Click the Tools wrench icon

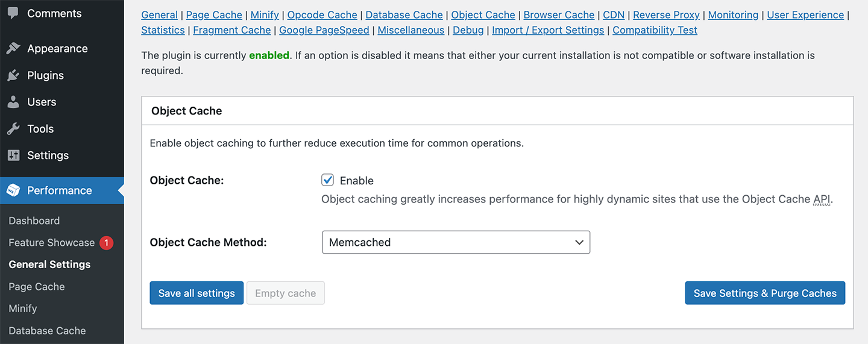[x=13, y=128]
